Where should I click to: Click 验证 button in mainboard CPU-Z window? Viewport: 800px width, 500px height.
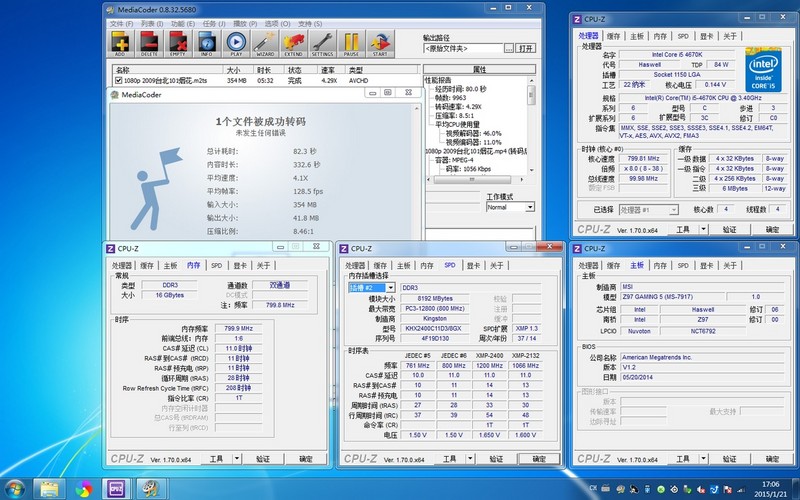click(x=730, y=459)
